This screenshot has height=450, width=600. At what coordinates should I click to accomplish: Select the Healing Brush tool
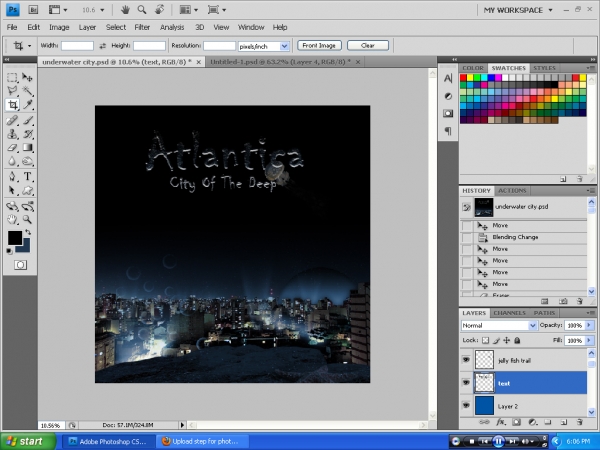coord(12,121)
